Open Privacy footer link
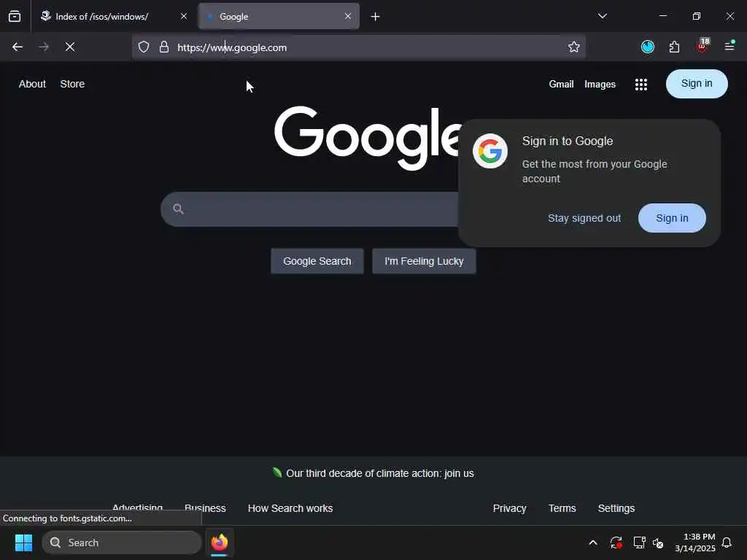747x560 pixels. click(509, 508)
